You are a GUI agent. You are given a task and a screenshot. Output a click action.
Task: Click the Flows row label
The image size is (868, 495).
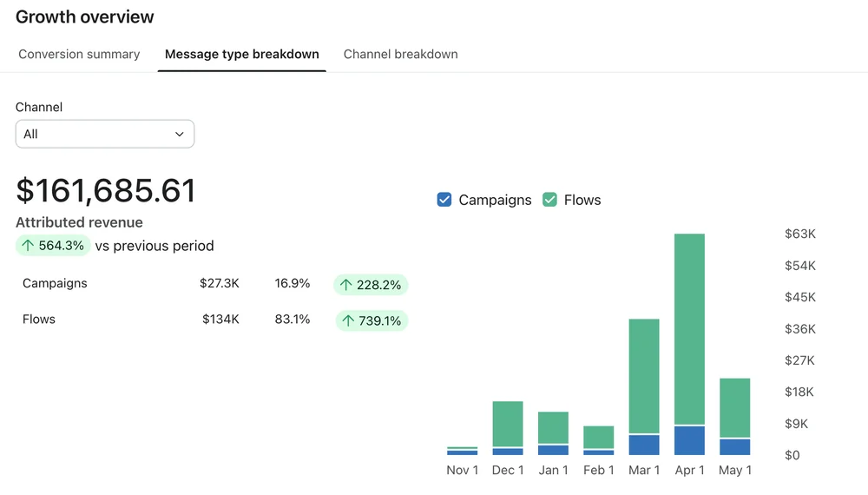[39, 319]
